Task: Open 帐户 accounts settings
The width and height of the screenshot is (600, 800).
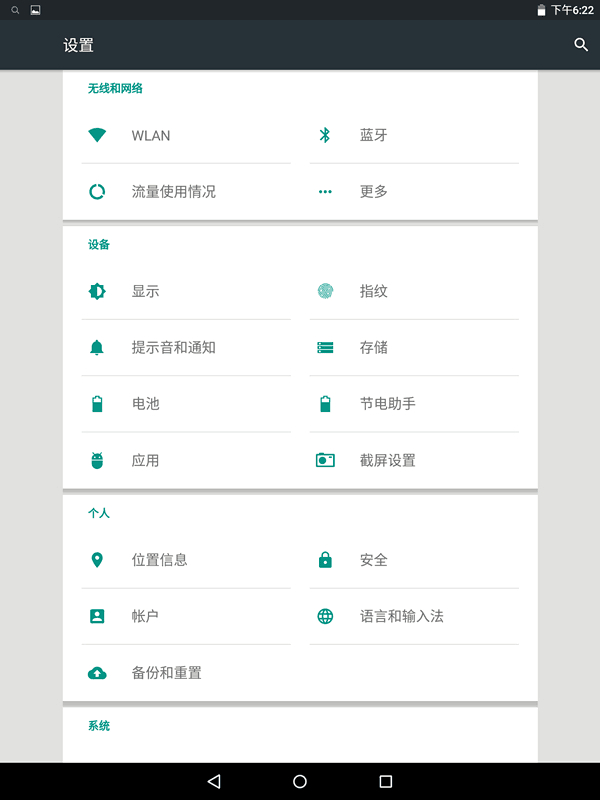Action: [146, 616]
